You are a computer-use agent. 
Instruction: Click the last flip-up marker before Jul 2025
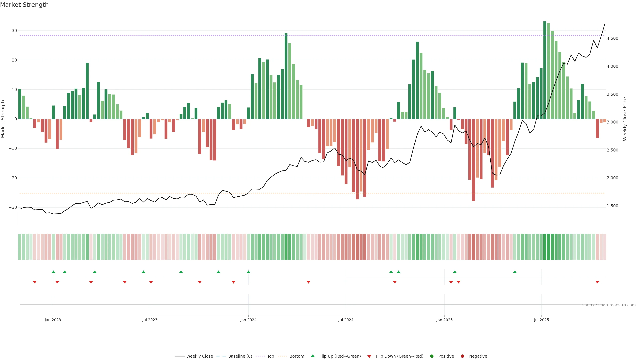[x=515, y=272]
